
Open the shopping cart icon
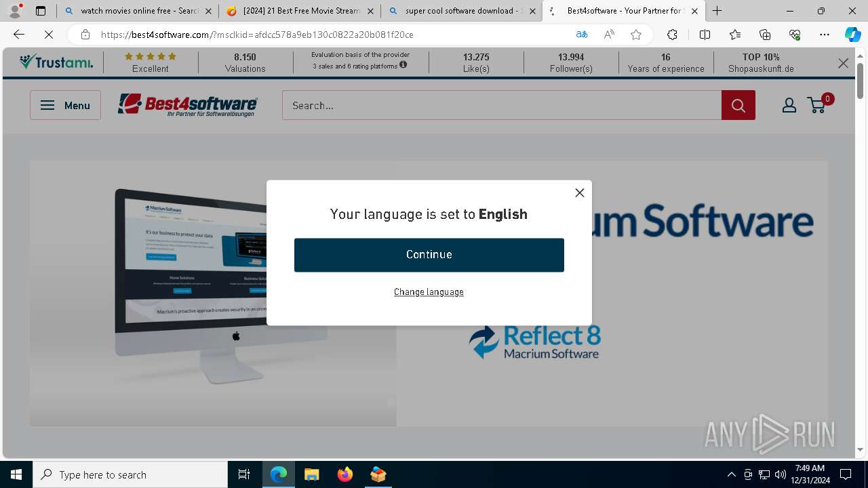coord(818,104)
